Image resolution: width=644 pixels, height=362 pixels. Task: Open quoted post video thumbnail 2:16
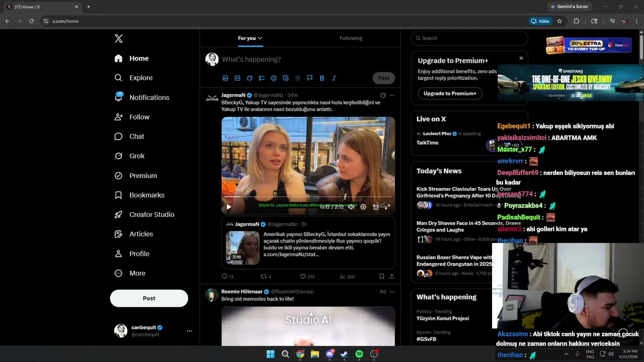coord(243,247)
